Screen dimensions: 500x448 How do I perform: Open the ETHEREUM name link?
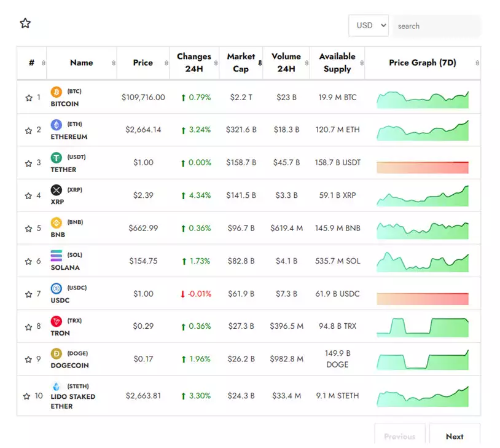[69, 137]
